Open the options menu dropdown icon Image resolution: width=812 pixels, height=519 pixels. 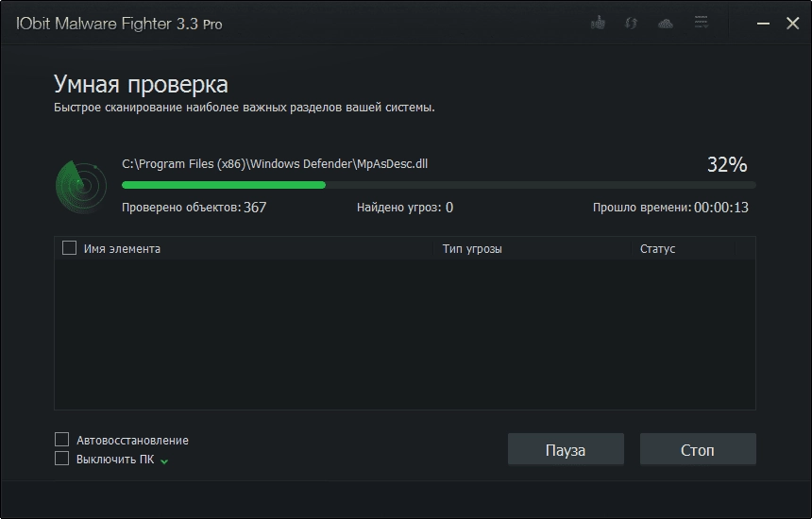point(701,22)
